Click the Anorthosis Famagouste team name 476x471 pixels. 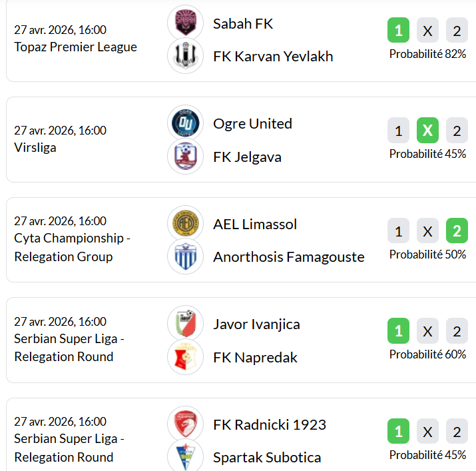[288, 257]
